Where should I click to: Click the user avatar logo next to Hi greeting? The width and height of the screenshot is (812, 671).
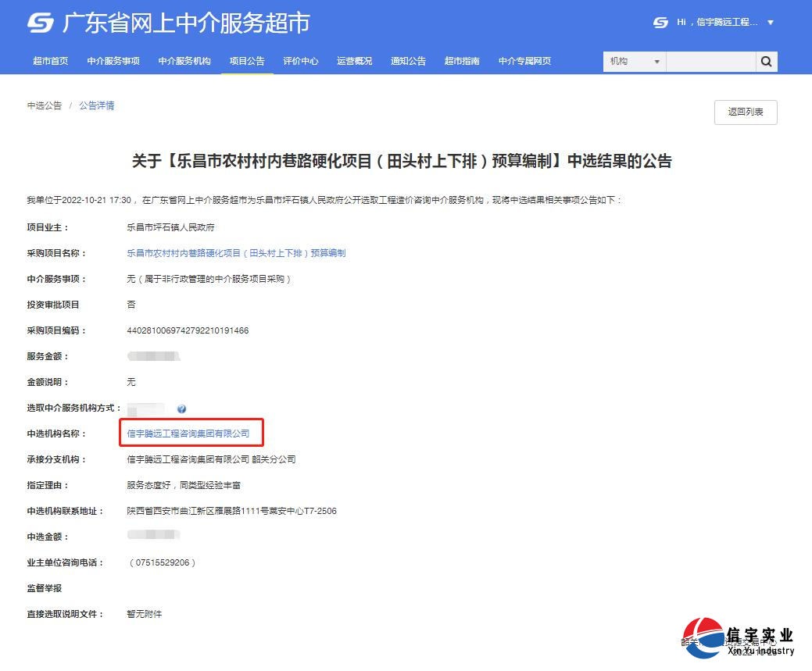[659, 23]
